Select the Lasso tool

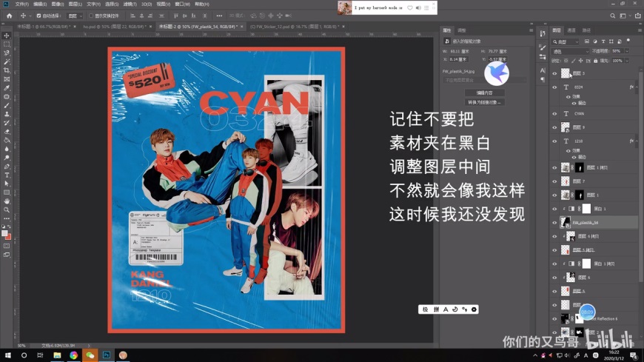[7, 53]
